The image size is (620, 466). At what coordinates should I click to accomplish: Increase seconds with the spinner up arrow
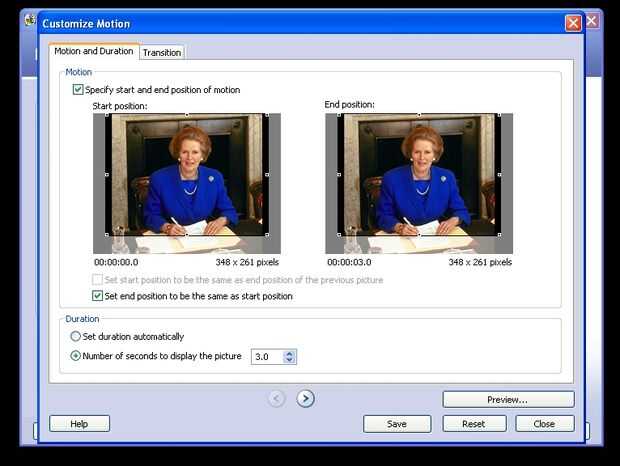(x=289, y=353)
